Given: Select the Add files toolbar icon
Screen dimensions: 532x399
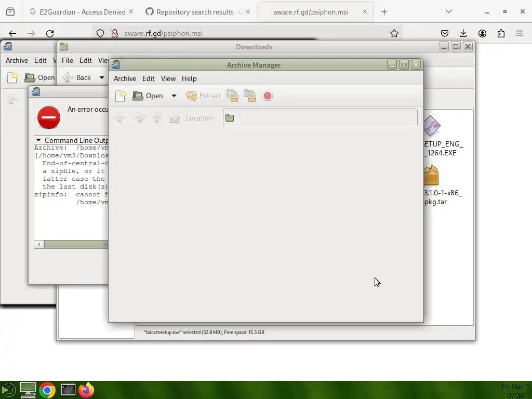Looking at the screenshot, I should [232, 96].
